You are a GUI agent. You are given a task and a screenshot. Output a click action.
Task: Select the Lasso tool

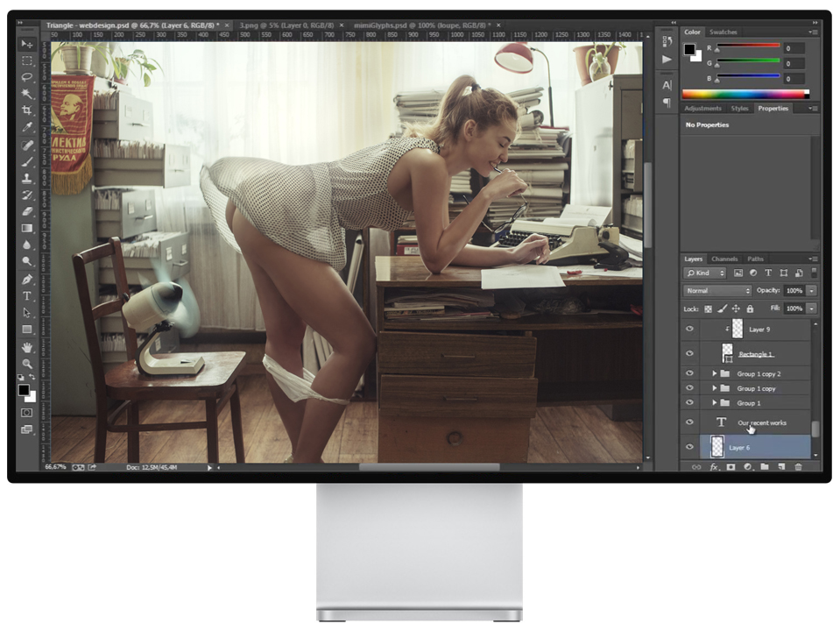click(27, 77)
